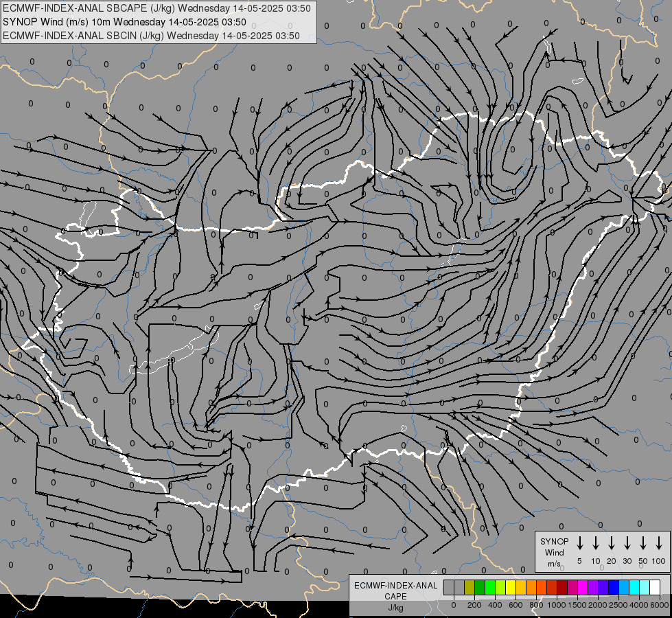Pick the dark red CAPE legend swatch
Screen dimensions: 672x618
click(x=562, y=587)
